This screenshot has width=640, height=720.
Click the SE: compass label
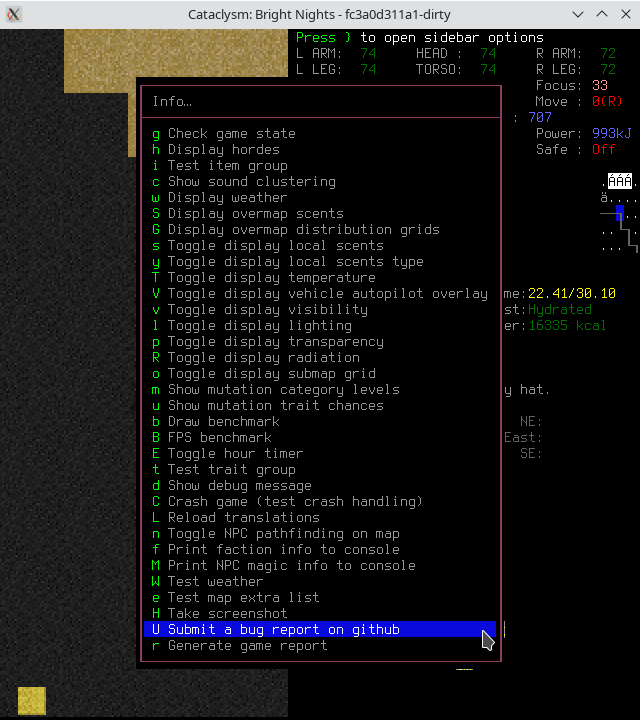pos(531,454)
